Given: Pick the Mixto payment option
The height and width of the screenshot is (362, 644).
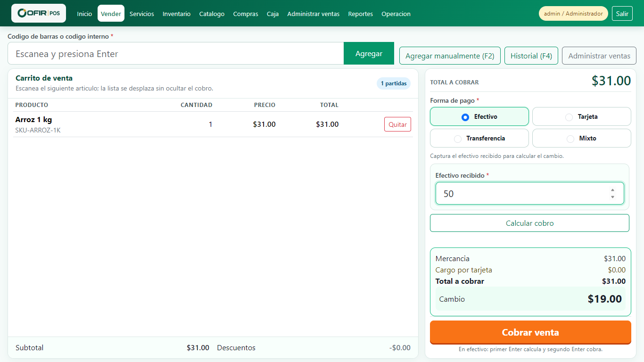Looking at the screenshot, I should tap(582, 138).
